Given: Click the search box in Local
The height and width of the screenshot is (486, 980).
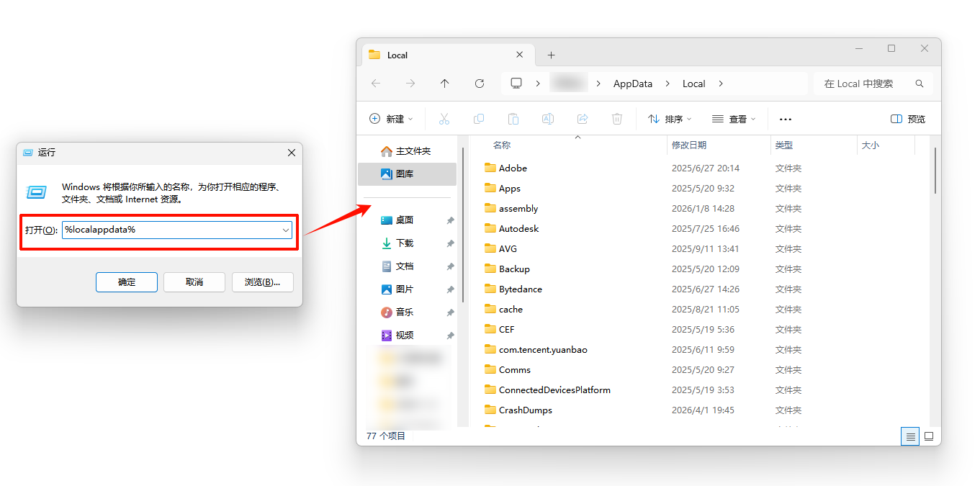Looking at the screenshot, I should 864,84.
